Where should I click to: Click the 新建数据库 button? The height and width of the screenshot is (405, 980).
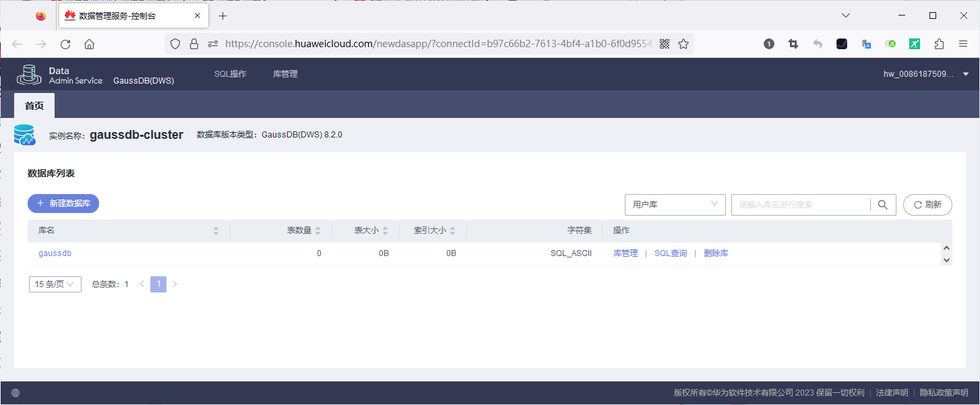tap(63, 203)
